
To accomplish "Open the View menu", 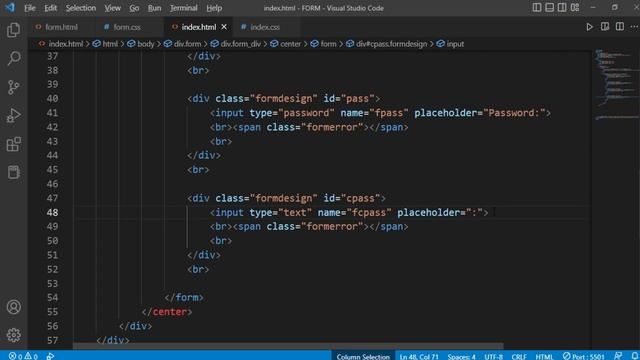I will 112,8.
